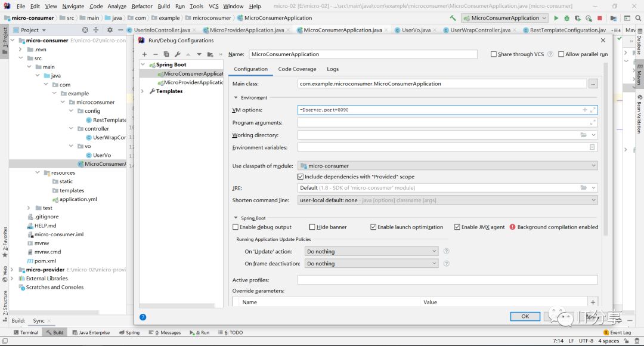Open Project panel settings gear
Screen dimensions: 644x346
(x=110, y=30)
